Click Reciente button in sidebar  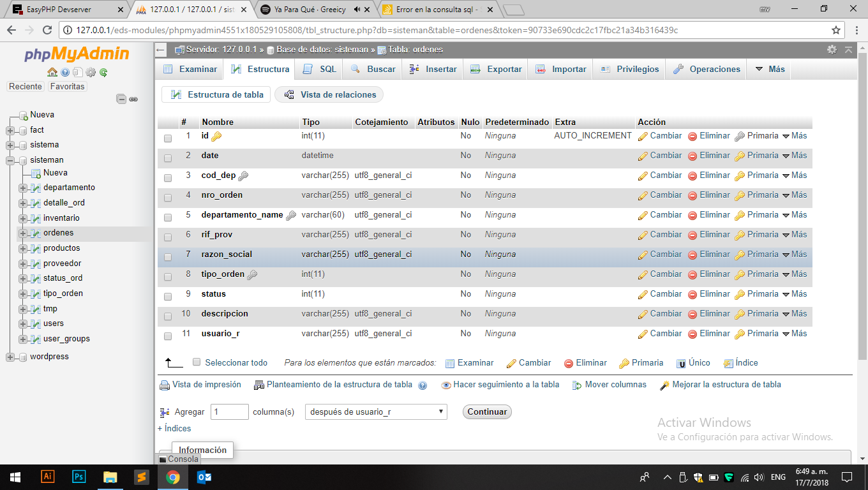(x=26, y=87)
